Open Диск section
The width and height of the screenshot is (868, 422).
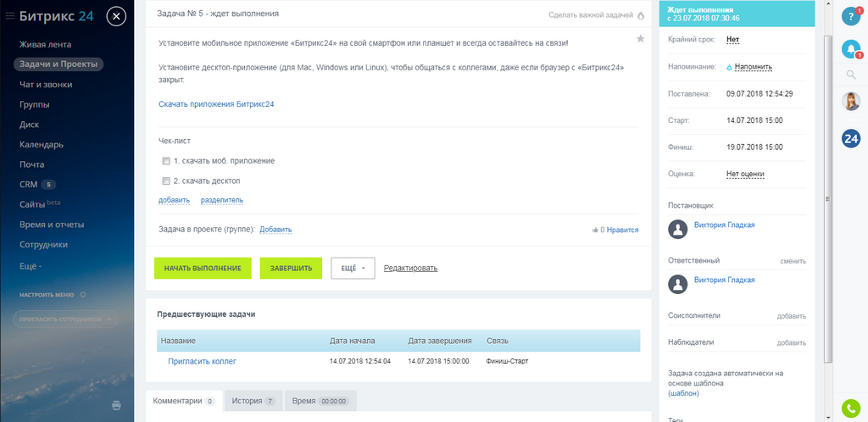pos(30,125)
